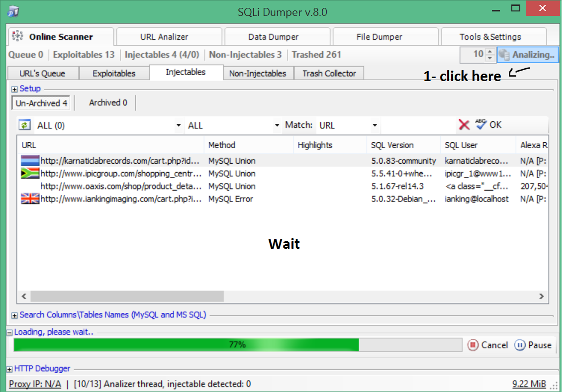Click the Alexa R column header

click(x=532, y=145)
